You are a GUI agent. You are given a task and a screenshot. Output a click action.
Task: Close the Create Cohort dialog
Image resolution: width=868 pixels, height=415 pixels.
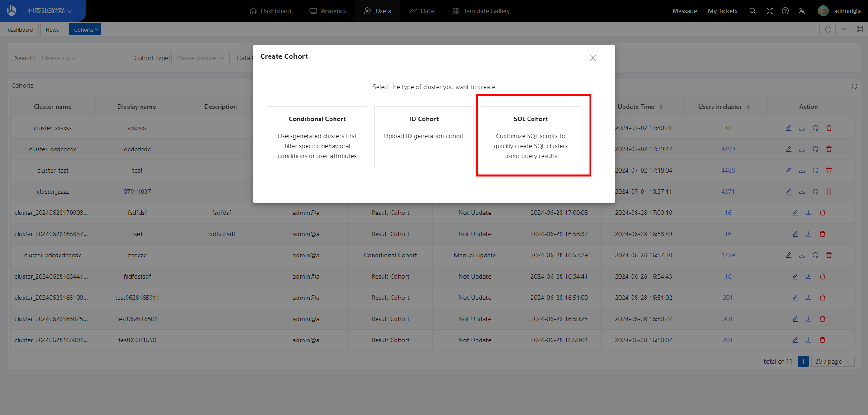pyautogui.click(x=593, y=58)
